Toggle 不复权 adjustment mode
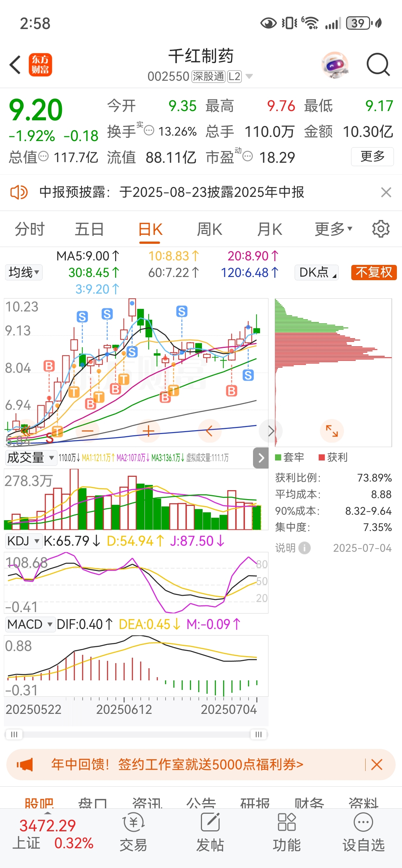Viewport: 402px width, 868px height. click(374, 272)
